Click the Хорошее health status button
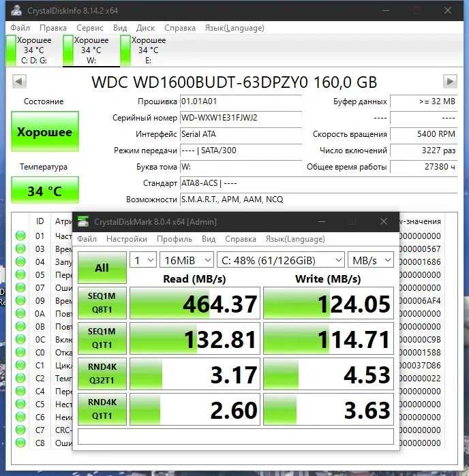469x476 pixels. (x=45, y=131)
